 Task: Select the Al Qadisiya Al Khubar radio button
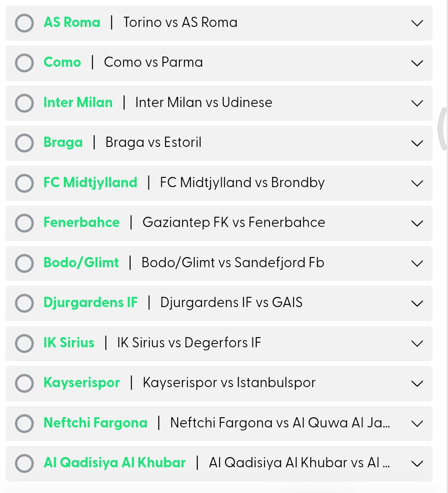click(x=24, y=463)
